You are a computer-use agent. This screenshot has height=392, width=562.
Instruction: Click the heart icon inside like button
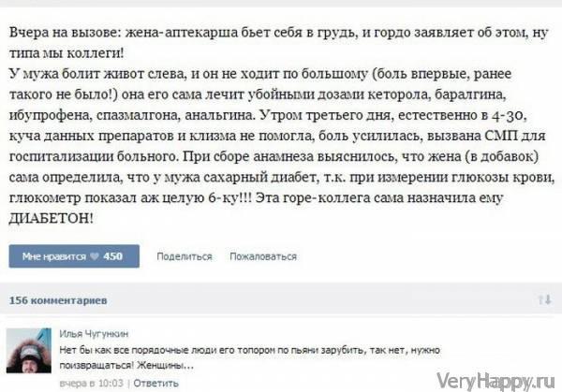(x=95, y=256)
